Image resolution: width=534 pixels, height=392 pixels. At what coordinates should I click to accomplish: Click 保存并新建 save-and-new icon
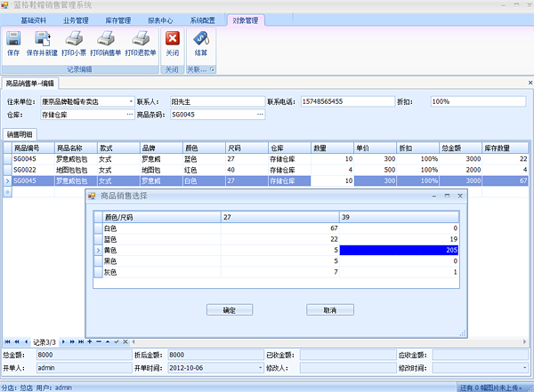40,44
